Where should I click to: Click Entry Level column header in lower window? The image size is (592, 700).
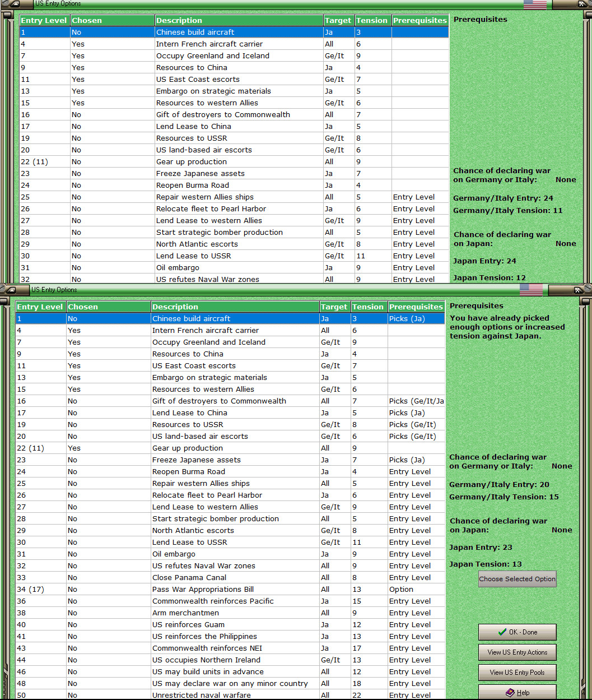click(41, 307)
